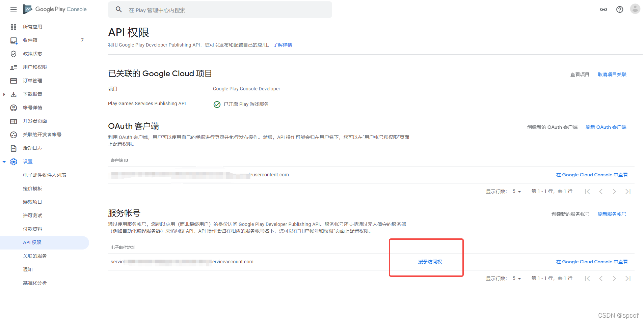
Task: Open 电子邮件收件人列表 settings item
Action: click(45, 175)
